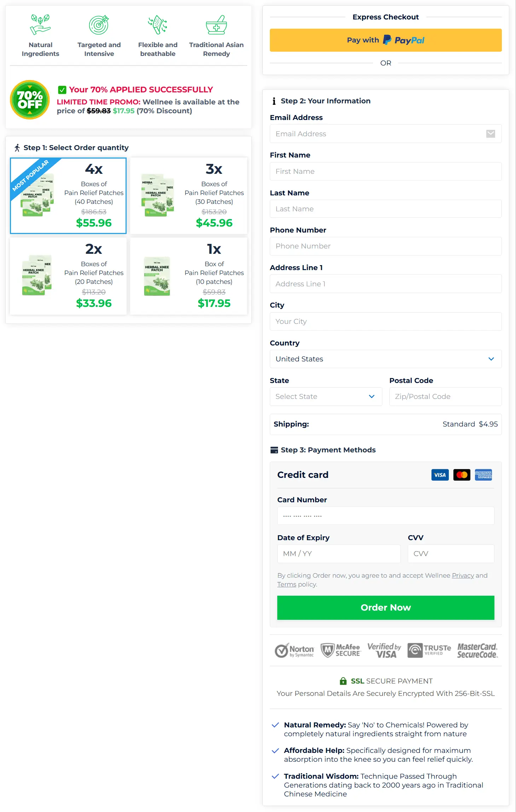Pay with PayPal express checkout
The width and height of the screenshot is (516, 812).
(x=385, y=40)
